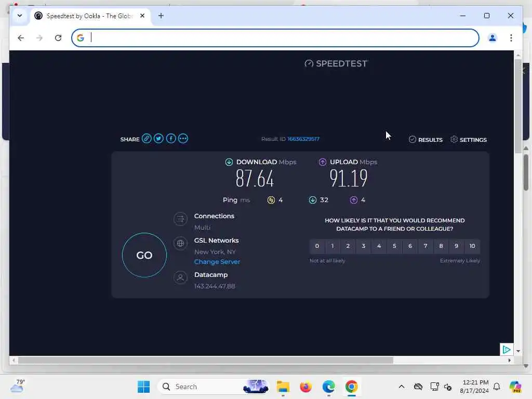The width and height of the screenshot is (532, 399).
Task: Click the scroll right arrow
Action: (509, 361)
